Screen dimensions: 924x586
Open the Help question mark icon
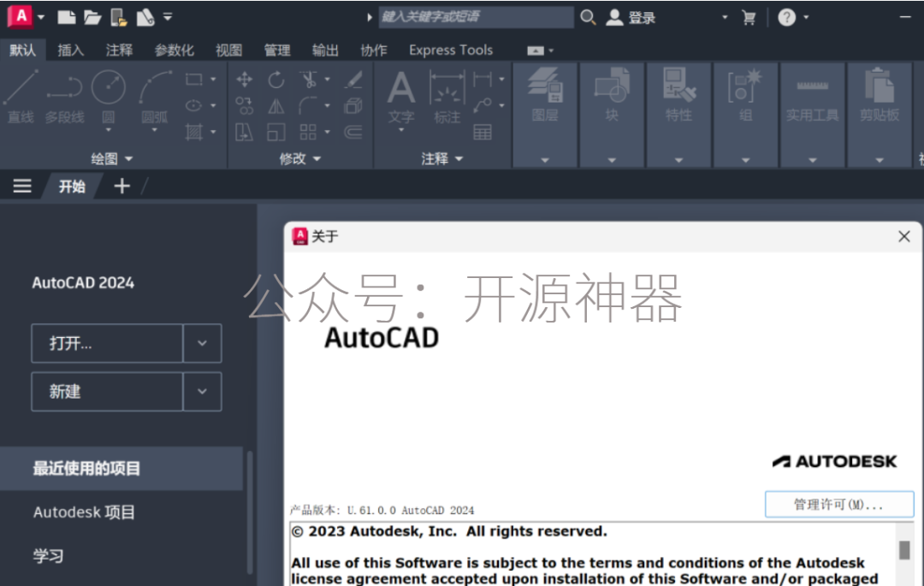pos(787,18)
